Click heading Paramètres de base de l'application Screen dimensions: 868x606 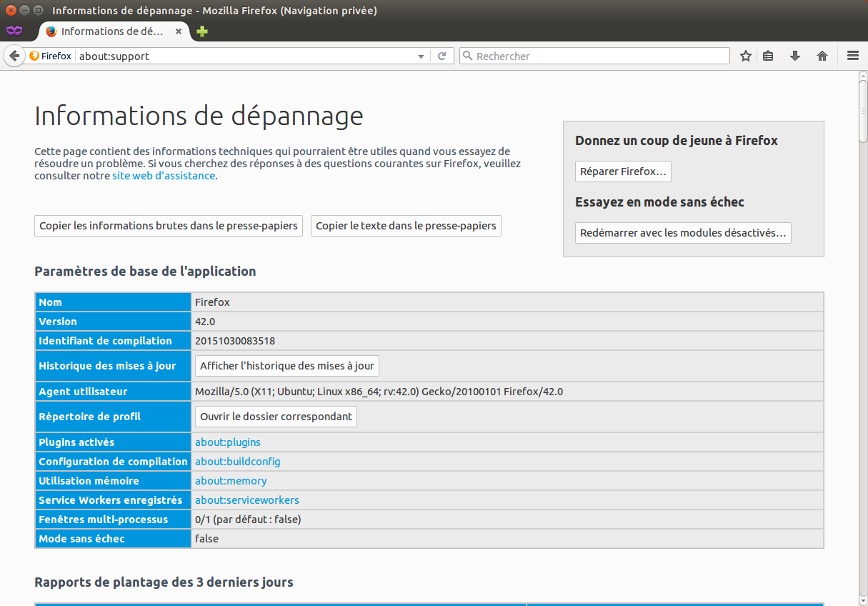pos(145,272)
